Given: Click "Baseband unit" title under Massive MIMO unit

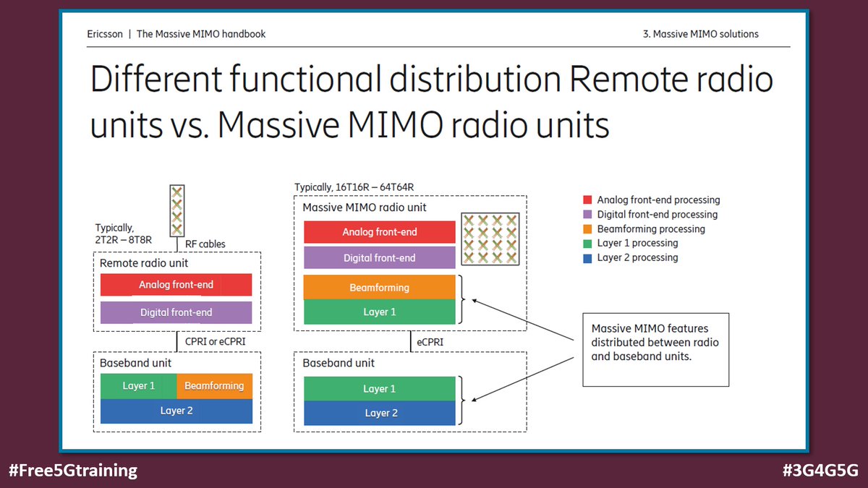Looking at the screenshot, I should (339, 363).
